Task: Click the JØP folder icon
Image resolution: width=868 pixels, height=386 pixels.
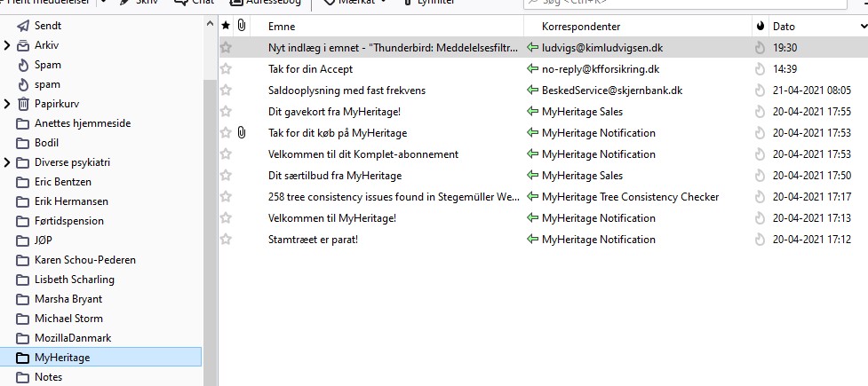Action: (23, 240)
